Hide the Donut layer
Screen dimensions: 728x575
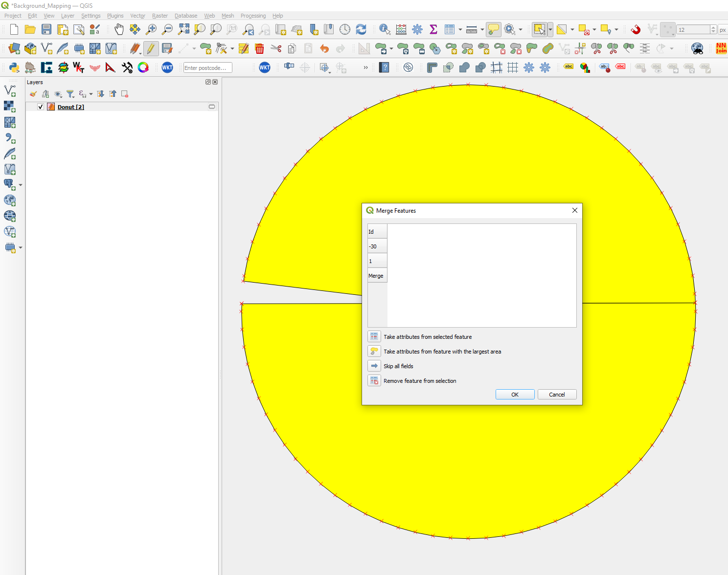coord(40,107)
